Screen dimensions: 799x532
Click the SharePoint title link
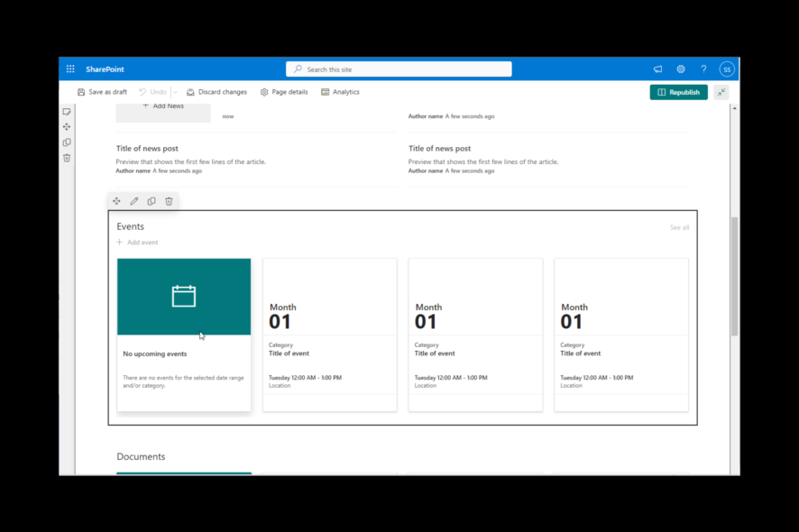(105, 69)
